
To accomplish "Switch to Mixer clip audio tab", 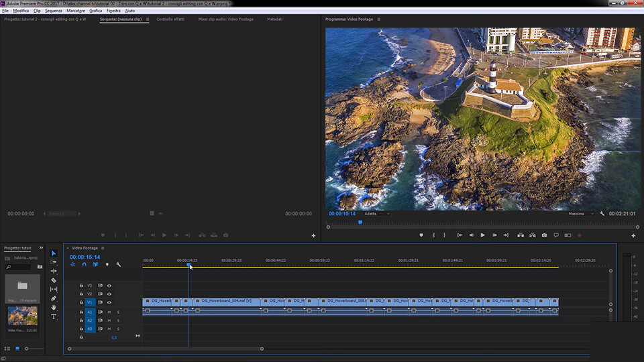I will [226, 19].
